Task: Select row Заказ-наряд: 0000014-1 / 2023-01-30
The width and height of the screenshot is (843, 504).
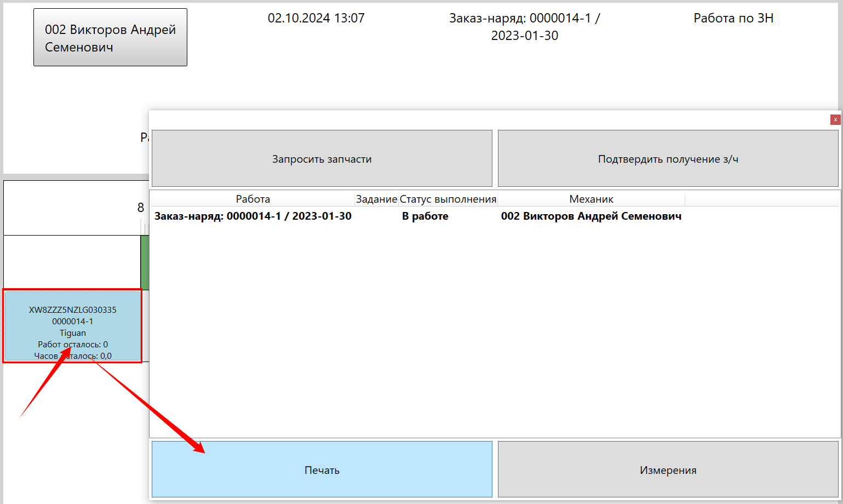Action: (253, 216)
